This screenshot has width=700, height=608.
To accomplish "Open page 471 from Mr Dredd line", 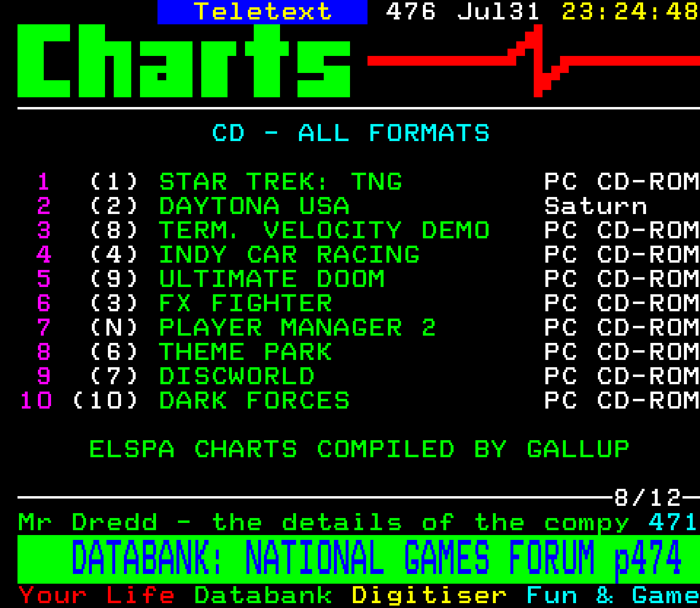I will pyautogui.click(x=673, y=522).
